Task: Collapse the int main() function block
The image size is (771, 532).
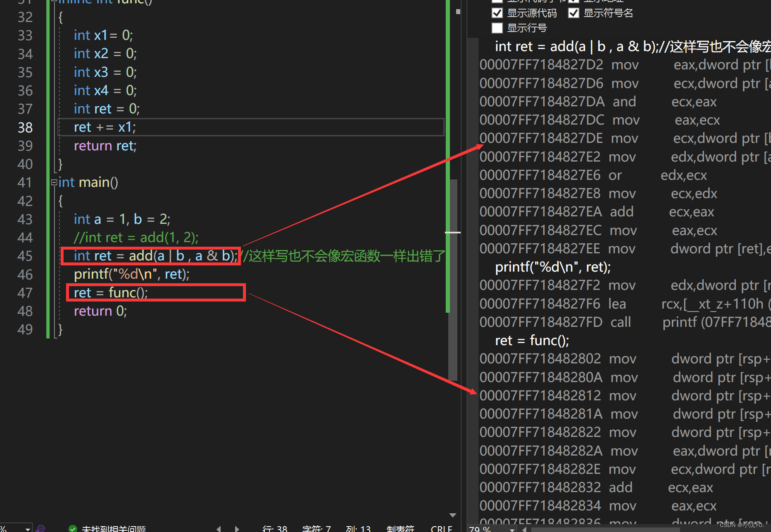Action: pos(54,182)
